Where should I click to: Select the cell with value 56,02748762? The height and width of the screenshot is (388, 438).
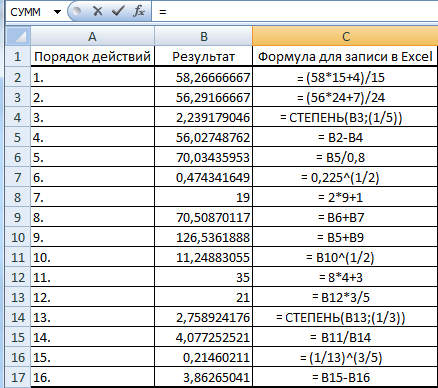pos(203,137)
